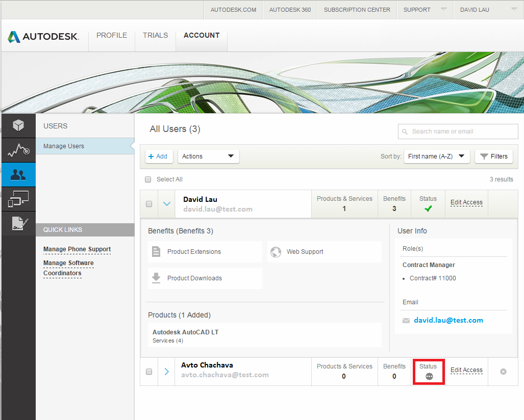The height and width of the screenshot is (420, 524).
Task: Switch to the PROFILE tab
Action: click(x=112, y=35)
